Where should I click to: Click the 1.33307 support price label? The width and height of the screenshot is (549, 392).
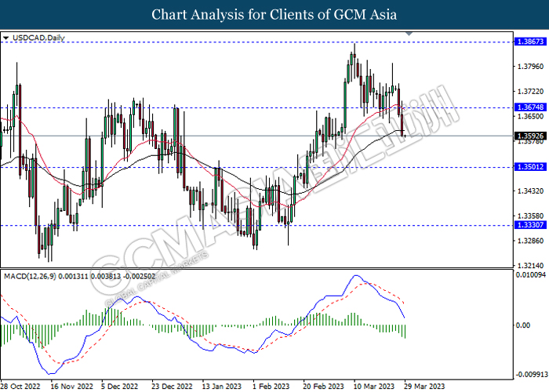coord(530,225)
